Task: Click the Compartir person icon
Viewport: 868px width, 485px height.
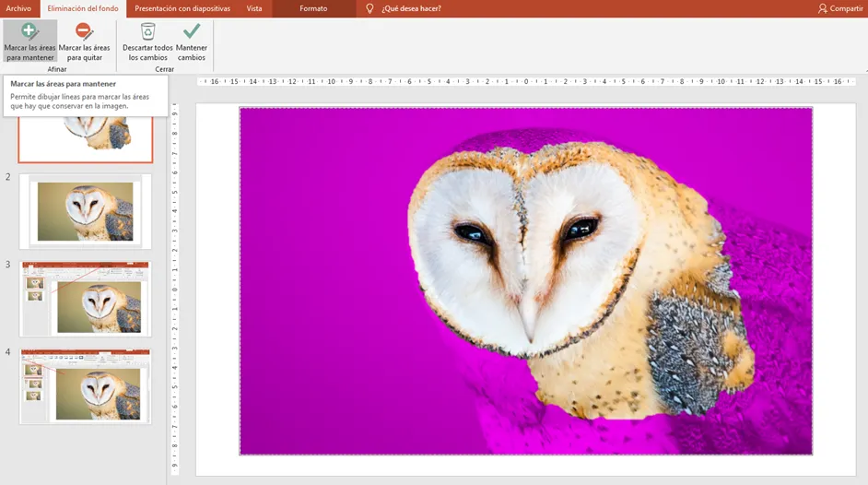Action: point(822,8)
